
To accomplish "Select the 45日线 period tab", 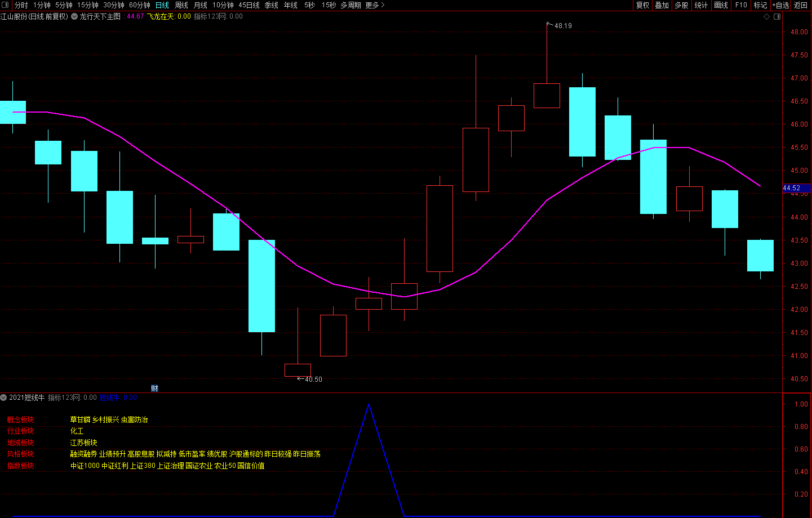I will (249, 5).
